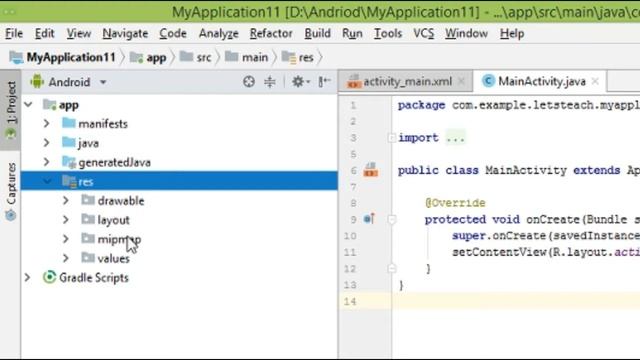The width and height of the screenshot is (640, 360).
Task: Click the fold end marker on line 12
Action: (x=391, y=269)
